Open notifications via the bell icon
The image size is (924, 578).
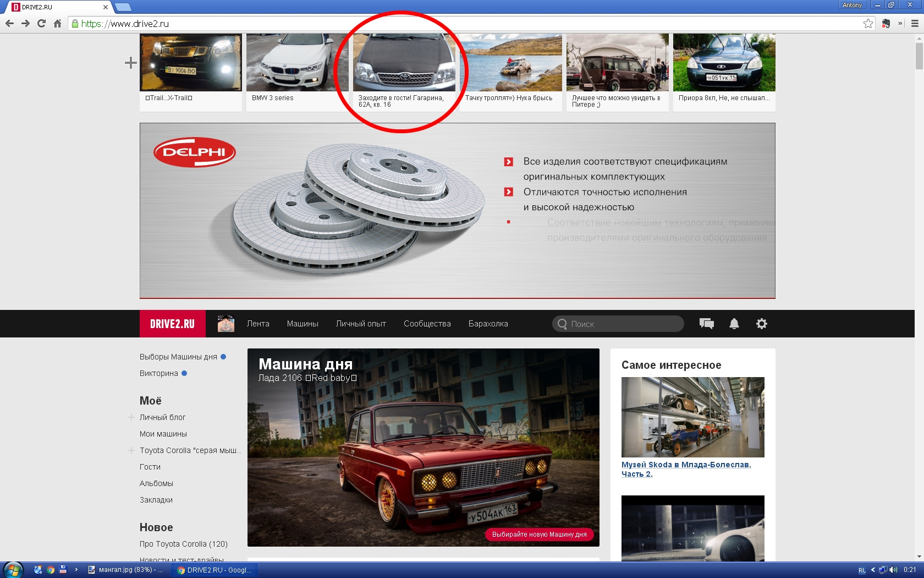734,324
